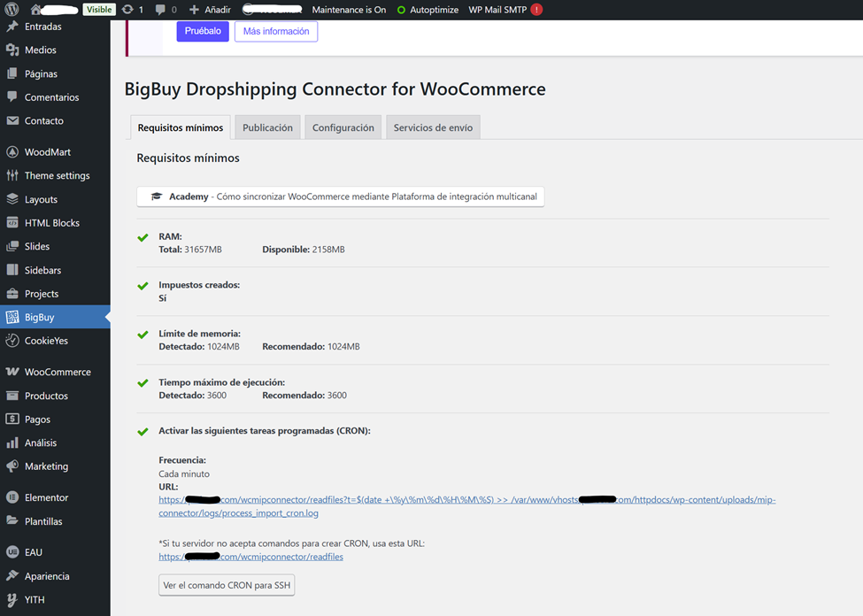Open the wcmipconnector/readfiles fallback URL link

coord(251,557)
